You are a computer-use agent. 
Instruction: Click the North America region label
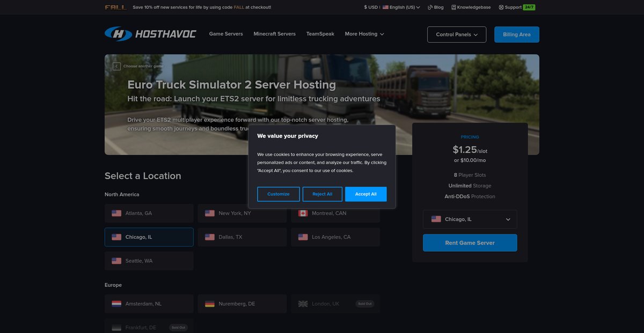(122, 194)
